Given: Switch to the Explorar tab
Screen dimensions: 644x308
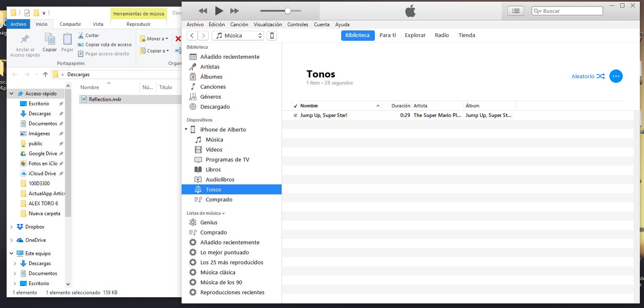Looking at the screenshot, I should [x=415, y=35].
